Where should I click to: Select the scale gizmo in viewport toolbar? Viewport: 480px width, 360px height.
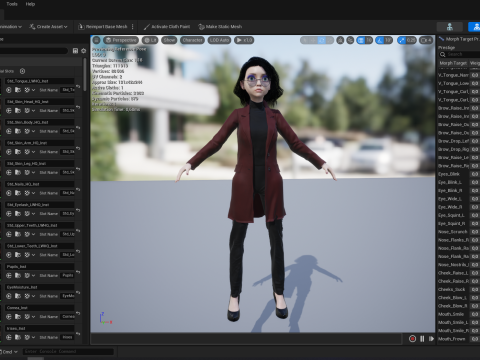329,40
